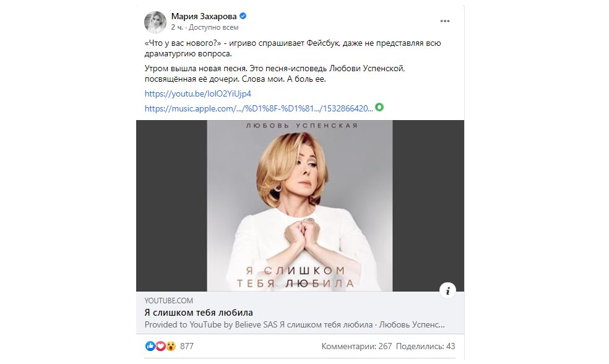609x364 pixels.
Task: Click the info icon on link preview
Action: 448,290
